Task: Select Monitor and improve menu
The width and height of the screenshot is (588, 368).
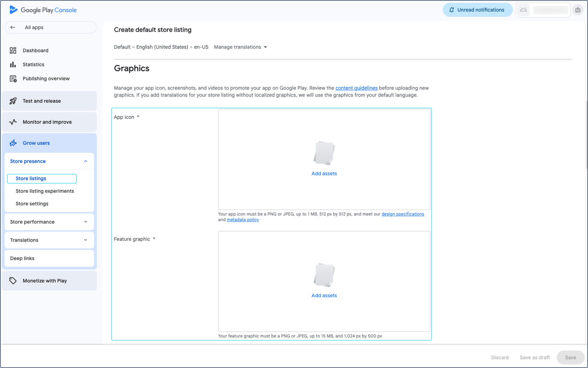Action: 49,122
